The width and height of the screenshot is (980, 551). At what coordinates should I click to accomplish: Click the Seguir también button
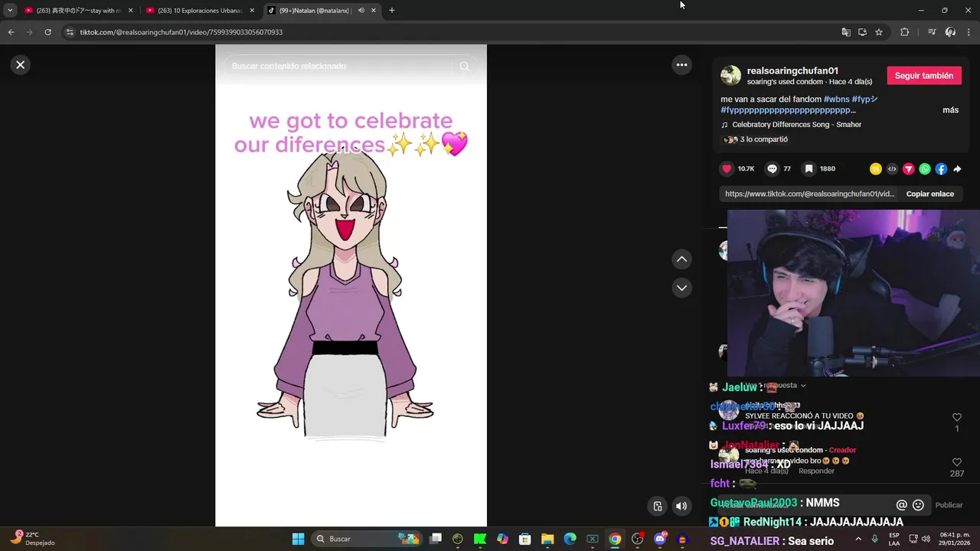pos(924,76)
